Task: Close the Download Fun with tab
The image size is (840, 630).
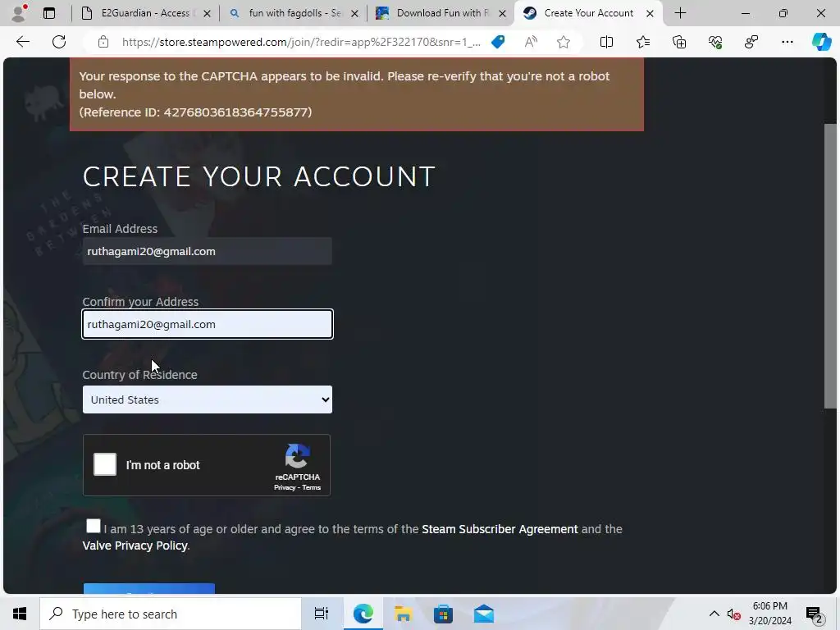Action: point(503,13)
